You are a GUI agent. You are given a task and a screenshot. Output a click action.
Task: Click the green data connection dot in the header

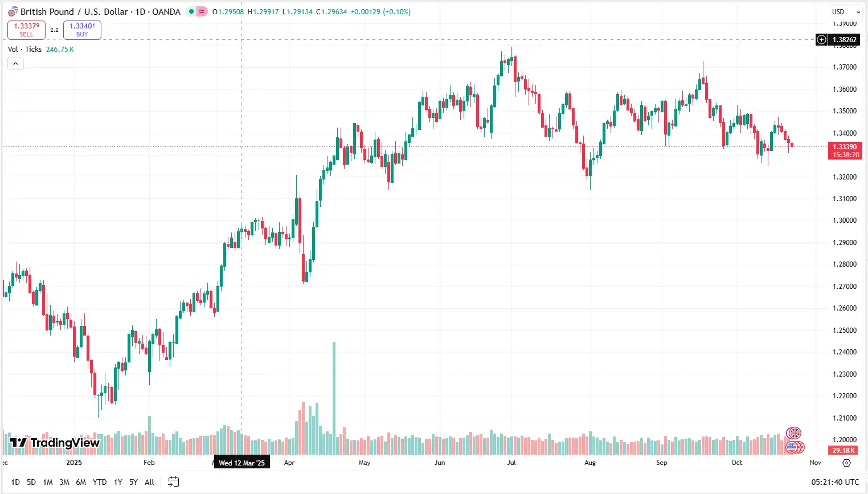click(x=190, y=11)
